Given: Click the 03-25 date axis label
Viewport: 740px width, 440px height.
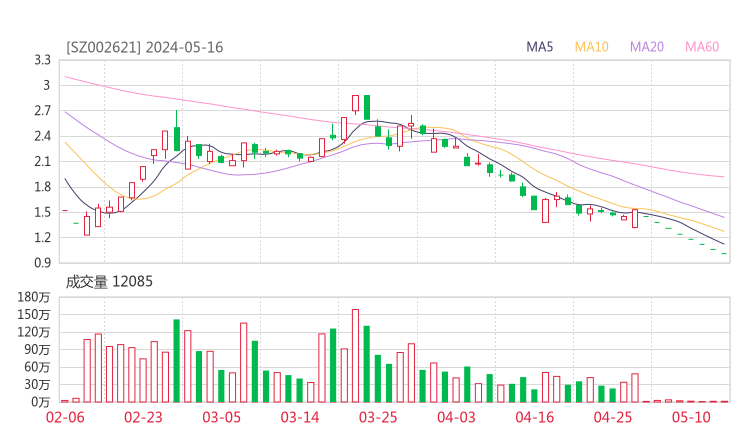Looking at the screenshot, I should click(378, 417).
